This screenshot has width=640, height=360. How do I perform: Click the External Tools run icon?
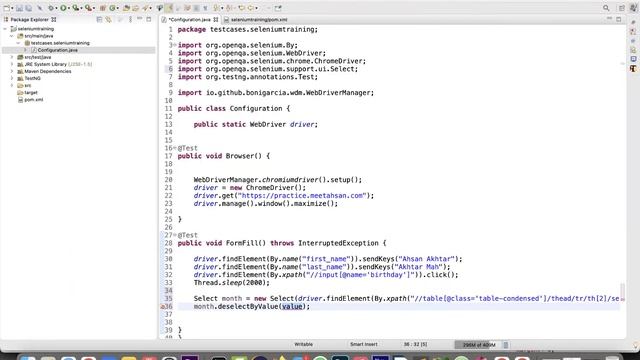(x=88, y=8)
